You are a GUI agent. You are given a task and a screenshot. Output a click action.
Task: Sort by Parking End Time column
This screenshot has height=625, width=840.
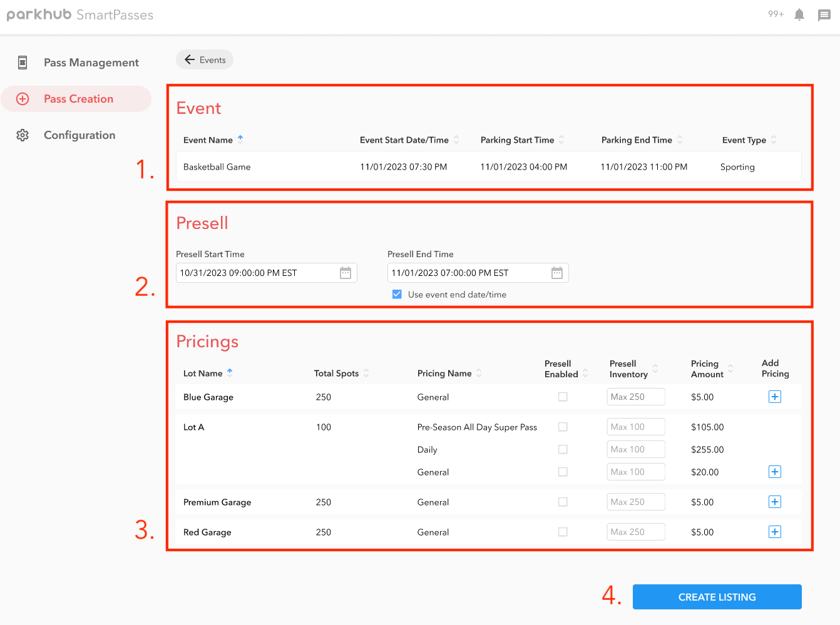680,140
